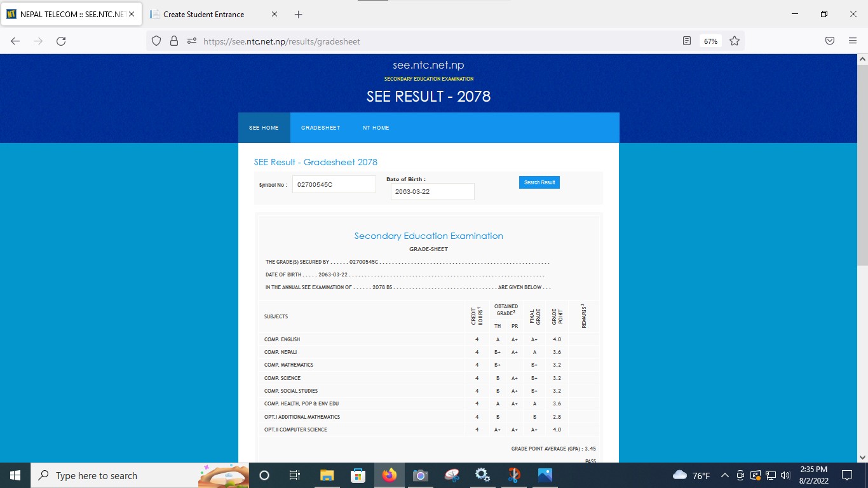Edit the Date of Birth field

click(432, 191)
